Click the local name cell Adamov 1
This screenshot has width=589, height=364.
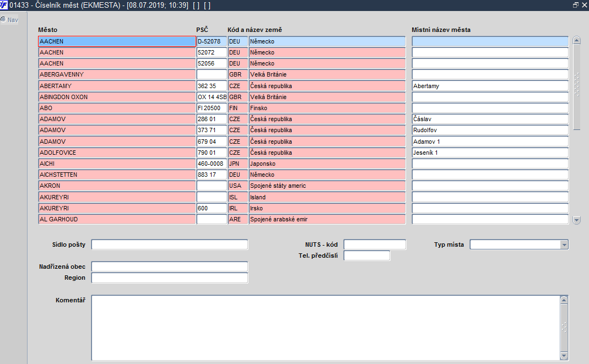[490, 142]
